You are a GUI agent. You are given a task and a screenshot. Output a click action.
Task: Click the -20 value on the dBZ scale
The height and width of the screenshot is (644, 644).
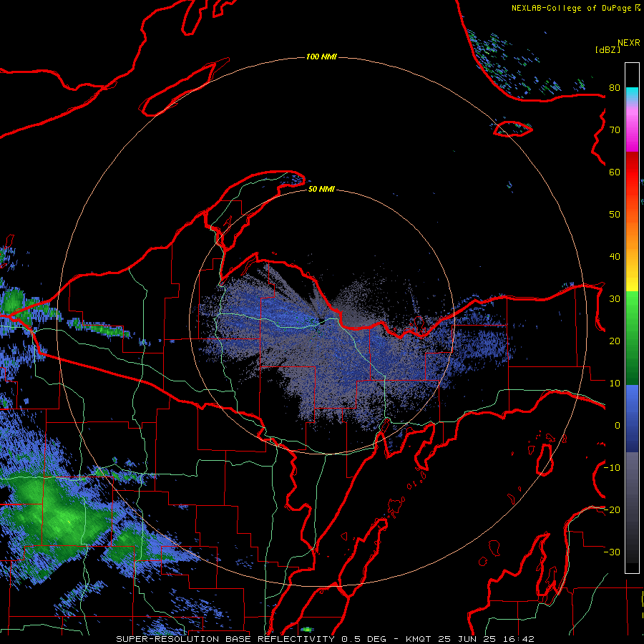tap(612, 509)
